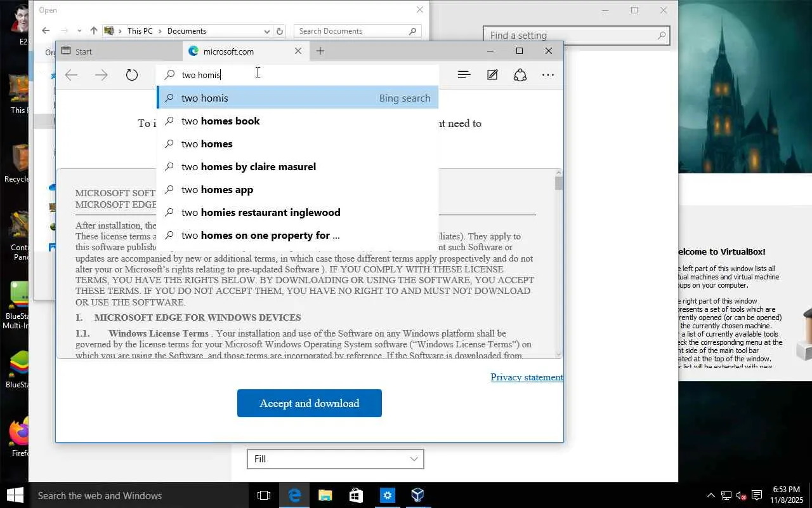This screenshot has width=812, height=508.
Task: Open the network tray icon
Action: [x=726, y=495]
